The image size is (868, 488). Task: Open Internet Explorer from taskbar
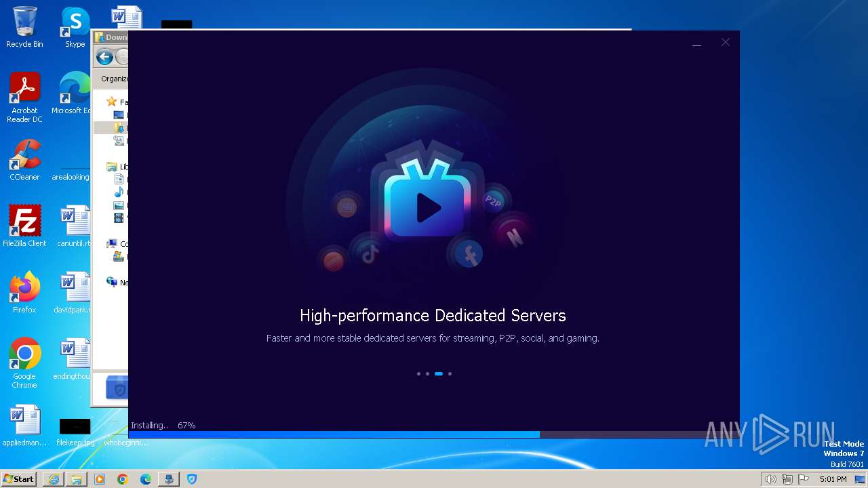[x=54, y=479]
